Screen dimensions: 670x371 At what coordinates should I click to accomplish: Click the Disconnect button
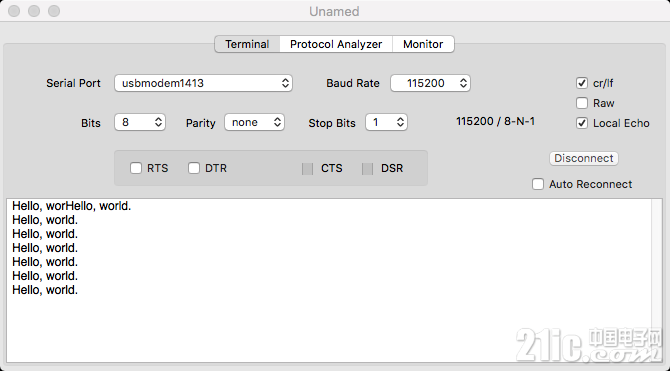[584, 159]
